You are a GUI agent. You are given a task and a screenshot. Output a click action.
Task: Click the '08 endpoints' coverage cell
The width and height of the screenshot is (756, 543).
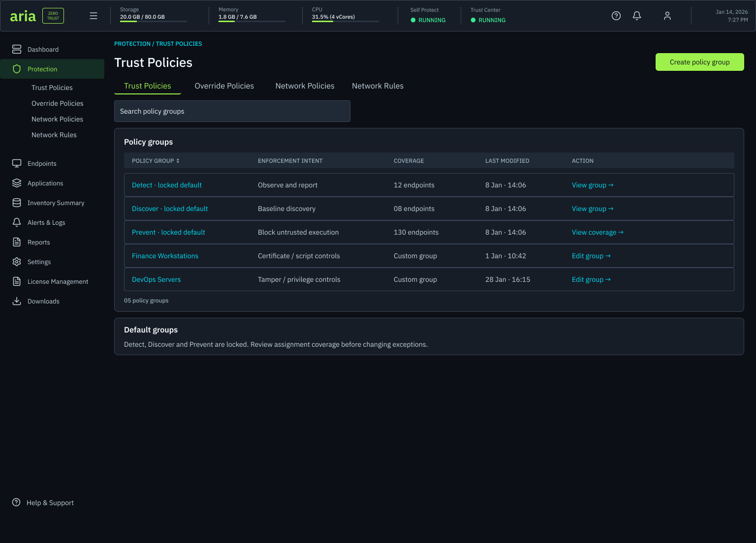[x=414, y=209]
